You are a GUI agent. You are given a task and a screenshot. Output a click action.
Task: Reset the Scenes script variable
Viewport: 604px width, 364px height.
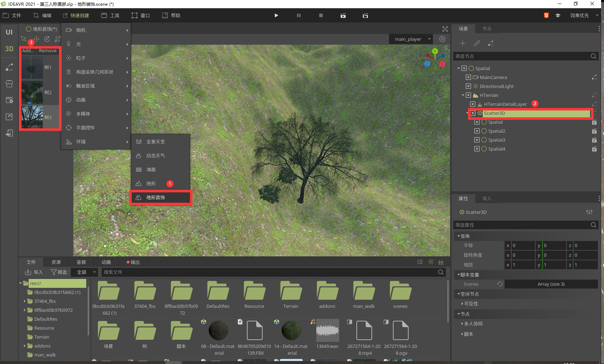tap(500, 284)
